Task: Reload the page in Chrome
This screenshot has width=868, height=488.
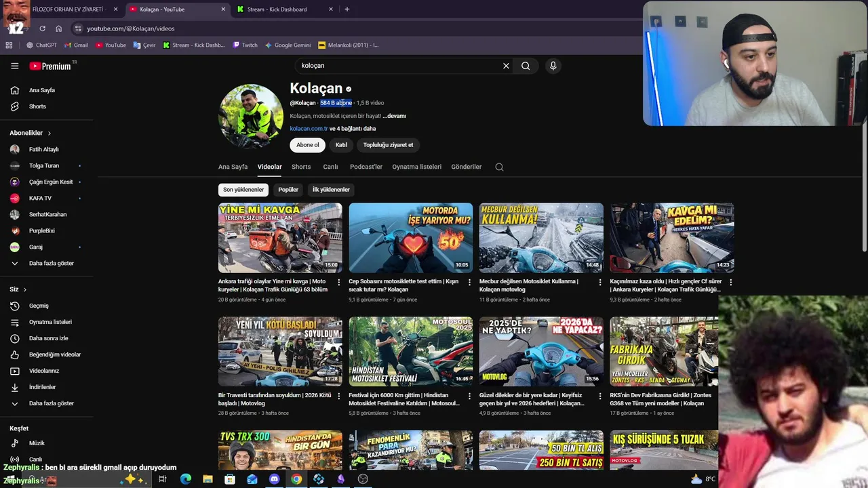Action: pos(42,28)
